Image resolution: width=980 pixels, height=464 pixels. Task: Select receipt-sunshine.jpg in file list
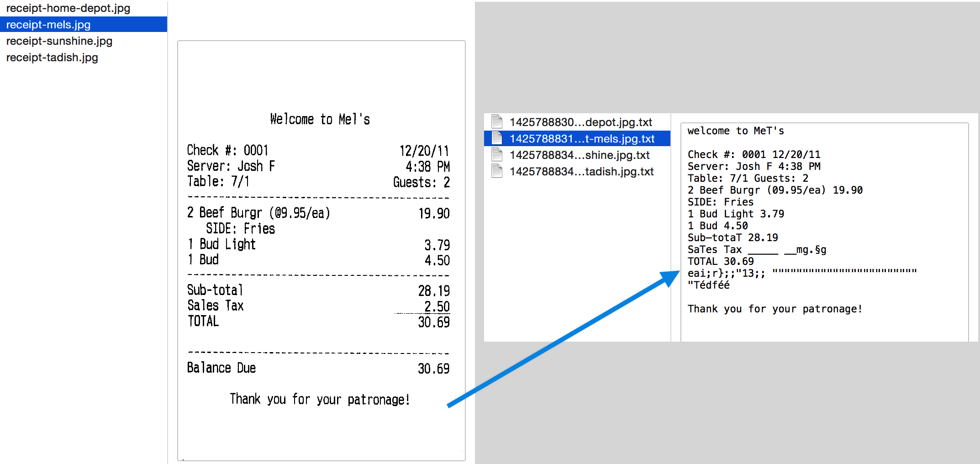[x=59, y=41]
